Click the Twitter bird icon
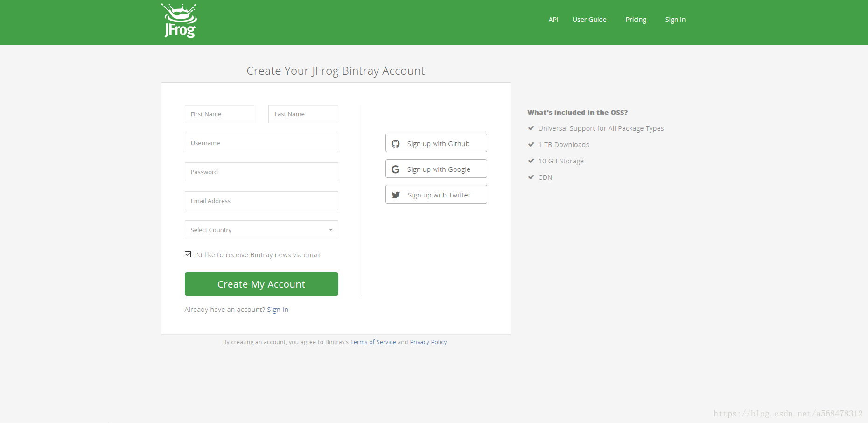Image resolution: width=868 pixels, height=423 pixels. tap(396, 195)
